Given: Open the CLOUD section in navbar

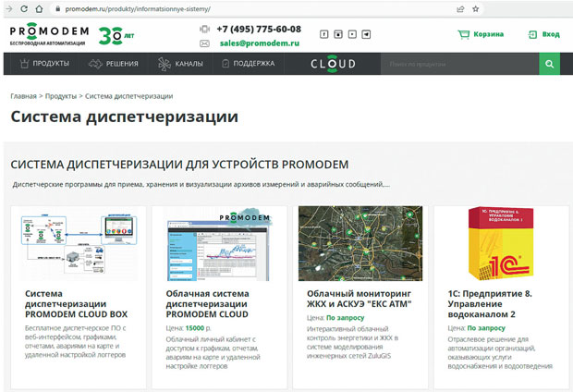Looking at the screenshot, I should click(x=333, y=64).
